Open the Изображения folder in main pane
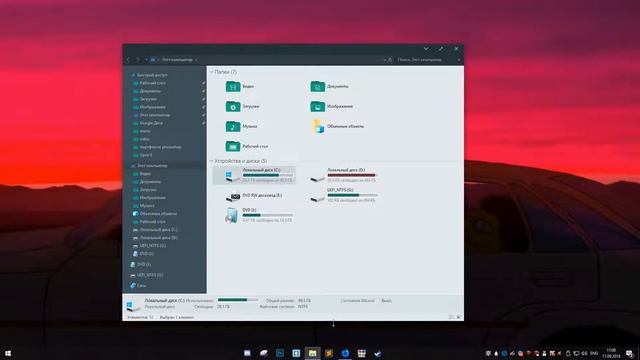 click(331, 107)
